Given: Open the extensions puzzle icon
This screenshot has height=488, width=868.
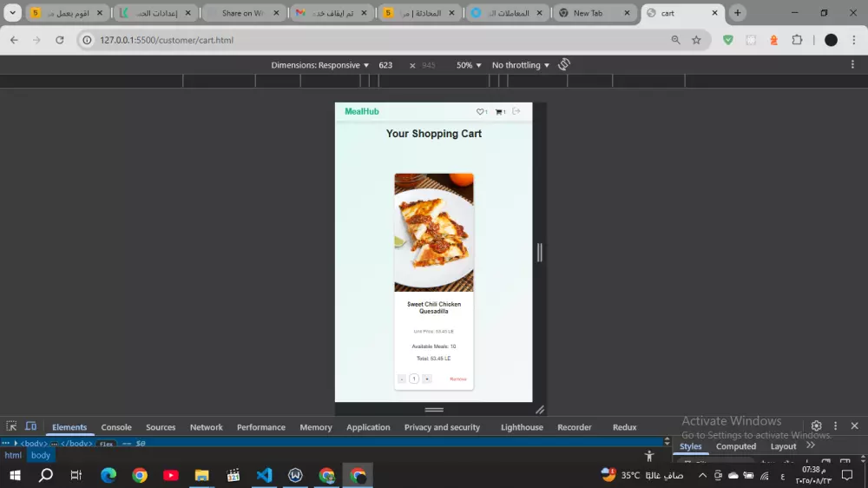Looking at the screenshot, I should (x=797, y=40).
